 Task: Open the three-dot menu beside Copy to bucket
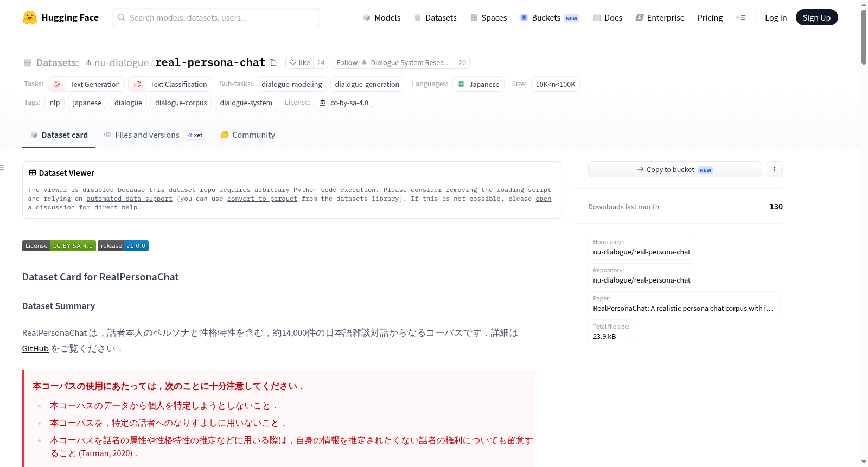[774, 169]
